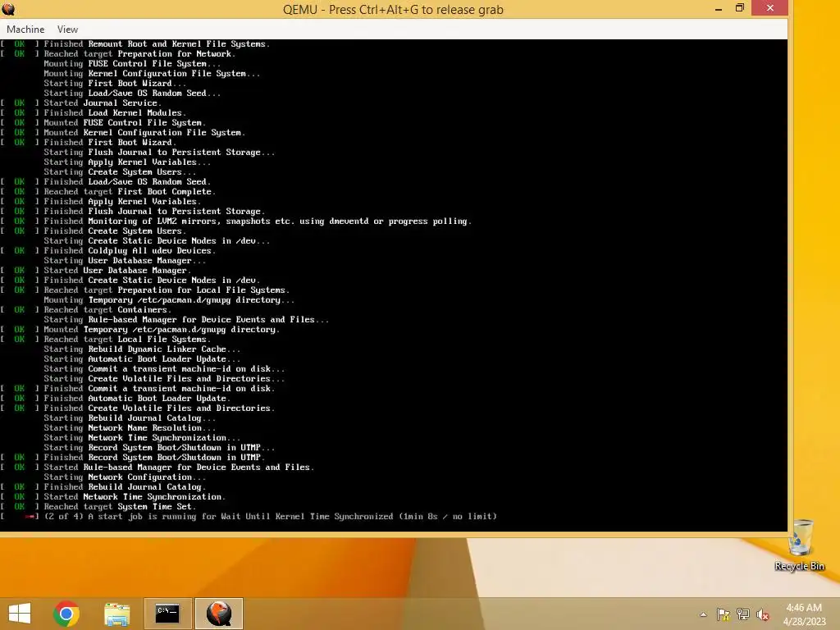
Task: Select QEMU taskbar button
Action: (x=218, y=614)
